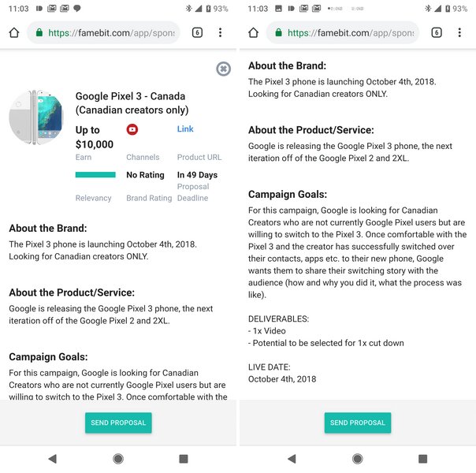
Task: Click the YouTube channel icon
Action: 132,129
